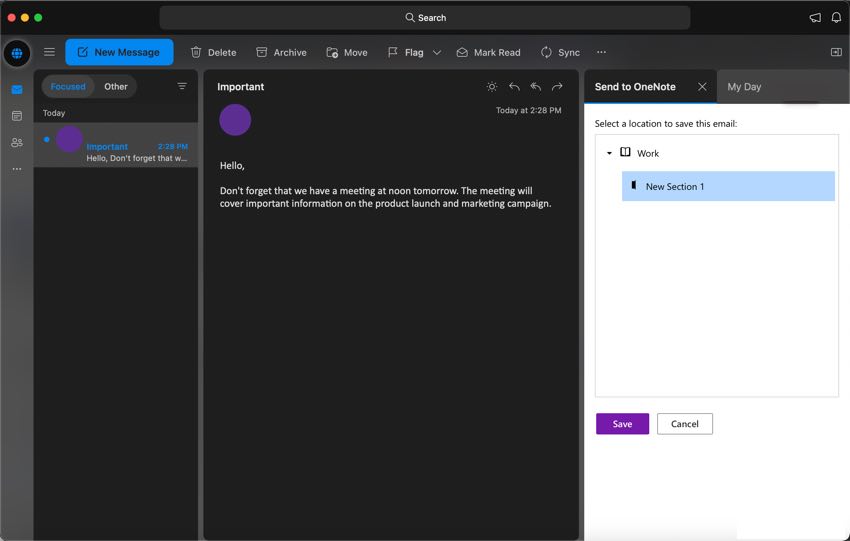
Task: Flag the selected message
Action: click(405, 52)
